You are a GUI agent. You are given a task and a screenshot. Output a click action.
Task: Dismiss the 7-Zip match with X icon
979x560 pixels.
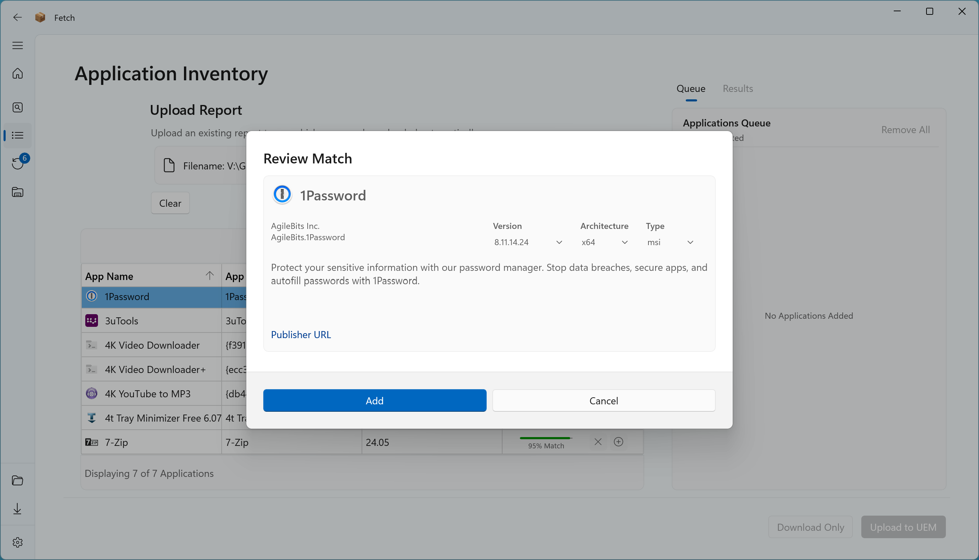point(598,442)
